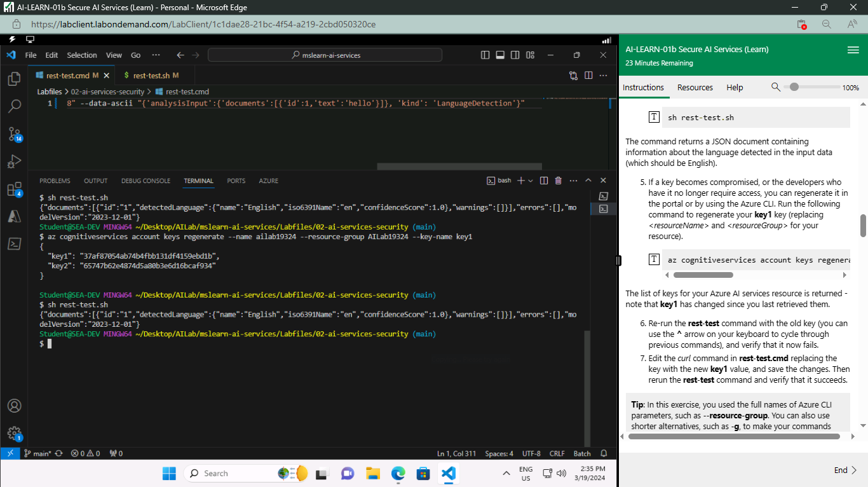Switch to the DEBUG CONSOLE panel tab
This screenshot has width=868, height=487.
(x=146, y=181)
